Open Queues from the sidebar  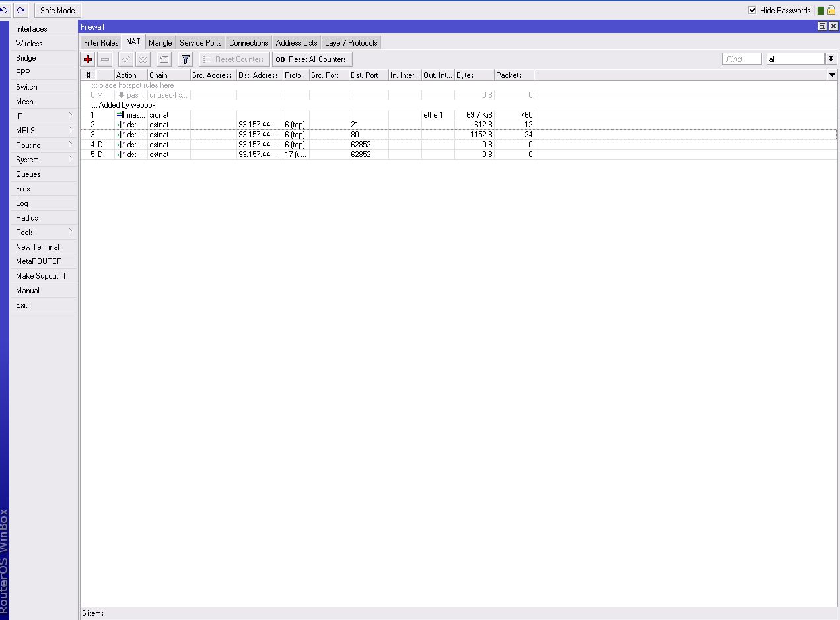[44, 174]
